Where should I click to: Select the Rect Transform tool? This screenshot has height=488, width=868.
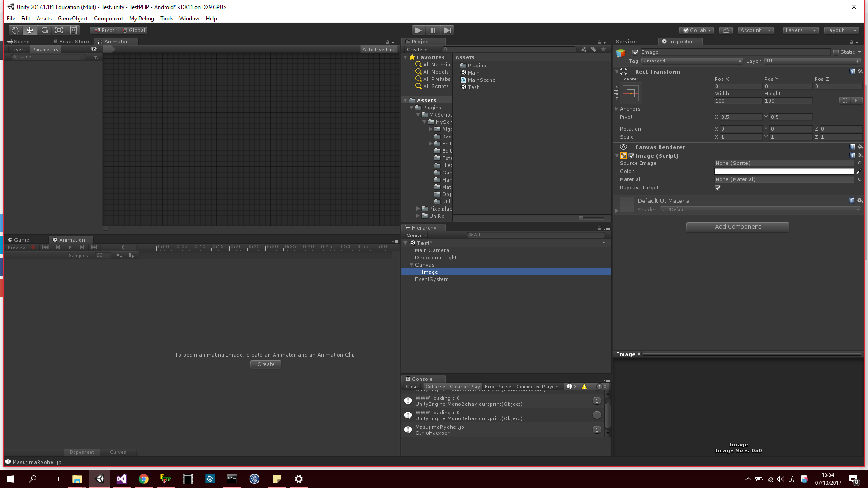pyautogui.click(x=73, y=30)
